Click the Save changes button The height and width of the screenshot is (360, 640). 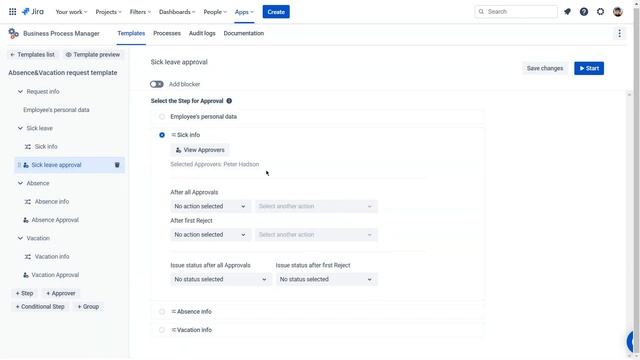(x=544, y=68)
